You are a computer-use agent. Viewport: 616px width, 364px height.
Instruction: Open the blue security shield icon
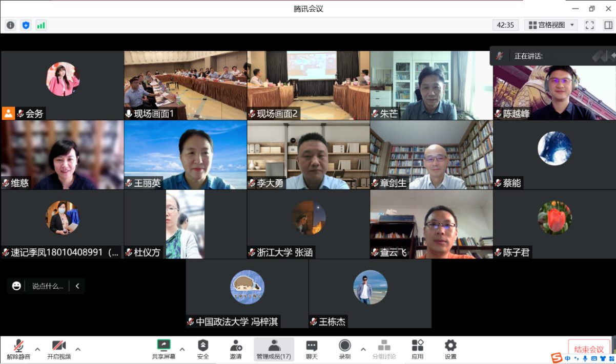[x=26, y=25]
